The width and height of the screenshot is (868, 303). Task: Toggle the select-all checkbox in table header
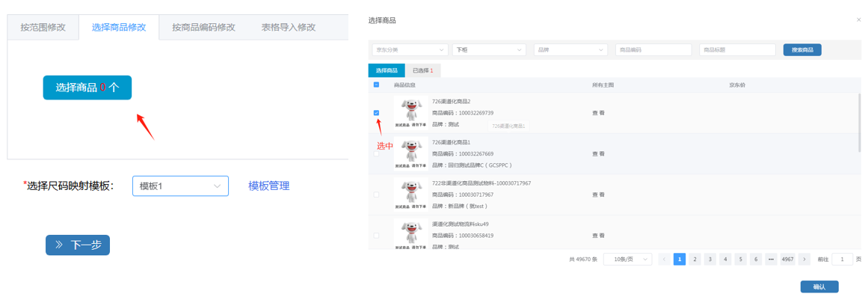point(376,85)
